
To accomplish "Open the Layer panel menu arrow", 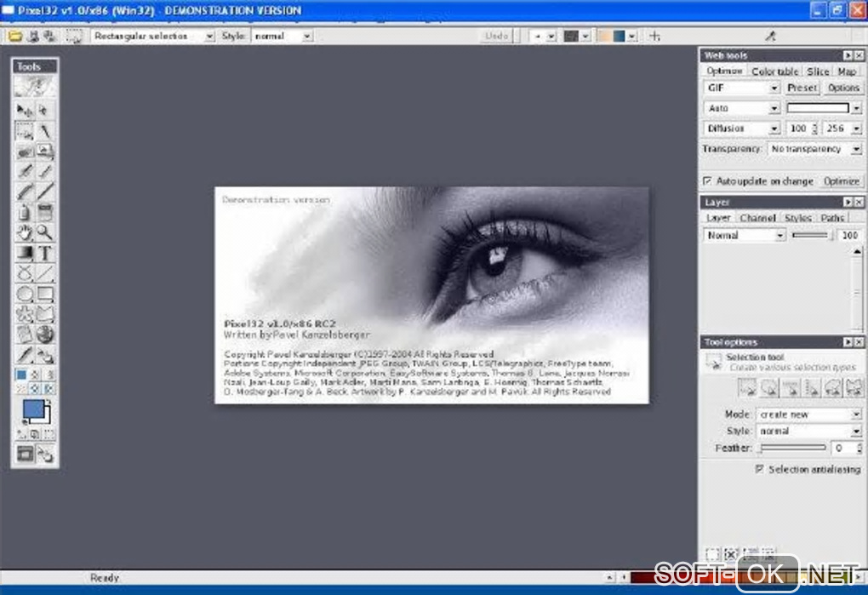I will tap(848, 202).
